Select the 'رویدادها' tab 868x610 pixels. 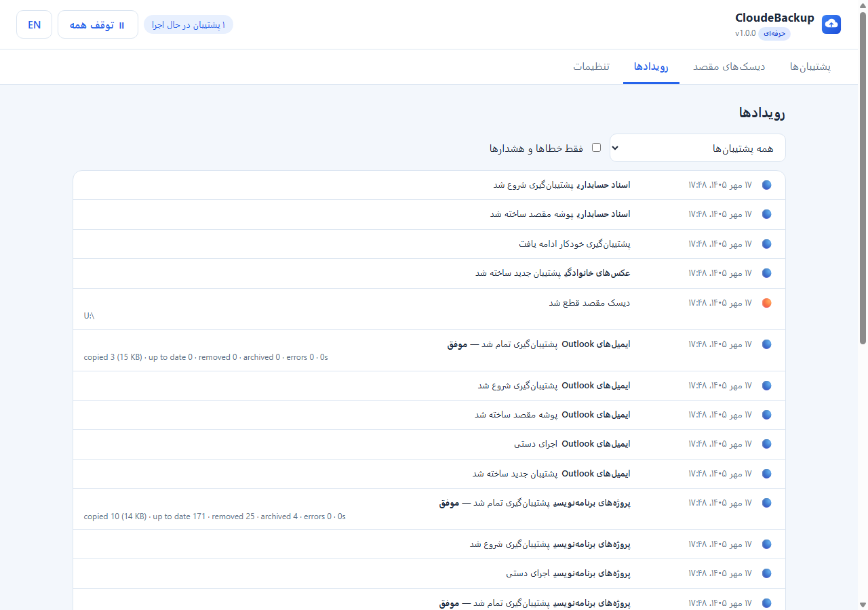651,66
